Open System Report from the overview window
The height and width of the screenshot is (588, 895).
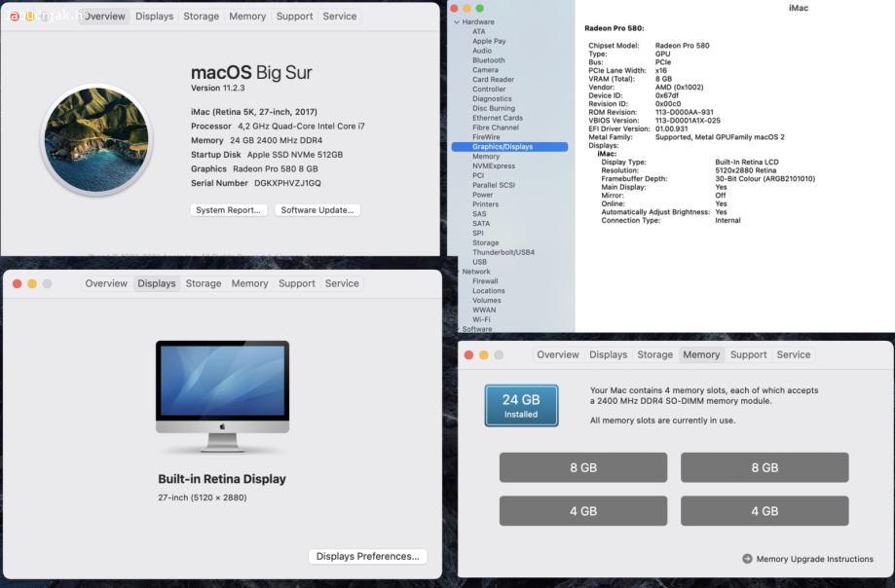228,210
